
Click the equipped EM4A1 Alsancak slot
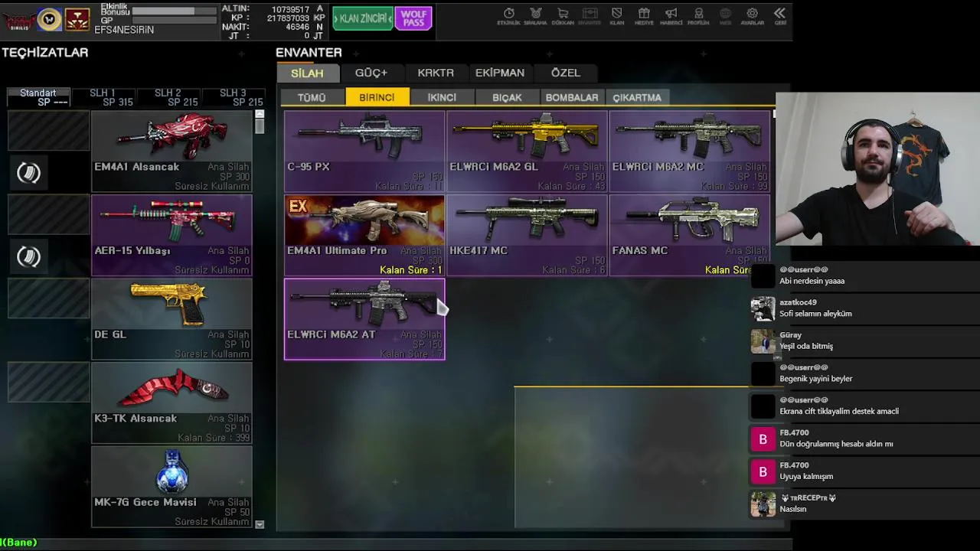(x=171, y=151)
